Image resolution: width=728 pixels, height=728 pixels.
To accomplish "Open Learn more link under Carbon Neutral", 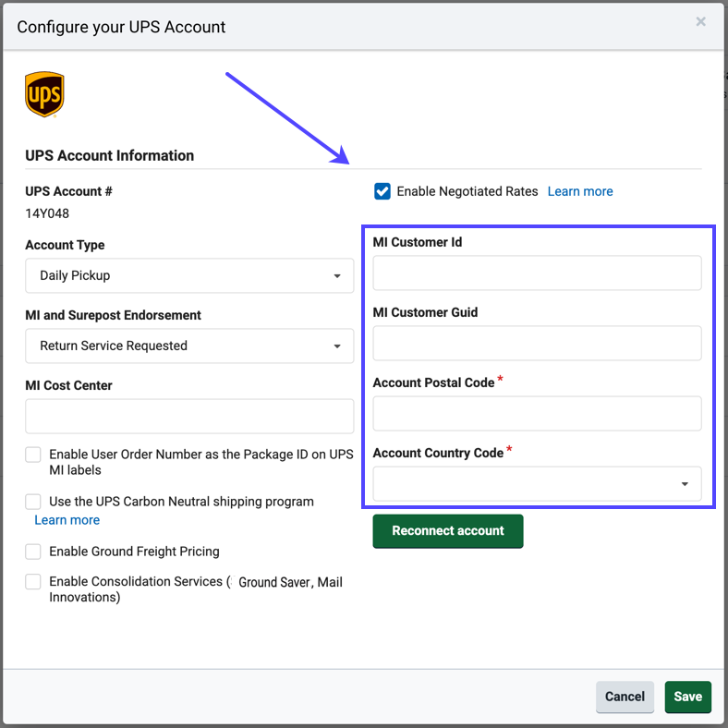I will coord(67,520).
